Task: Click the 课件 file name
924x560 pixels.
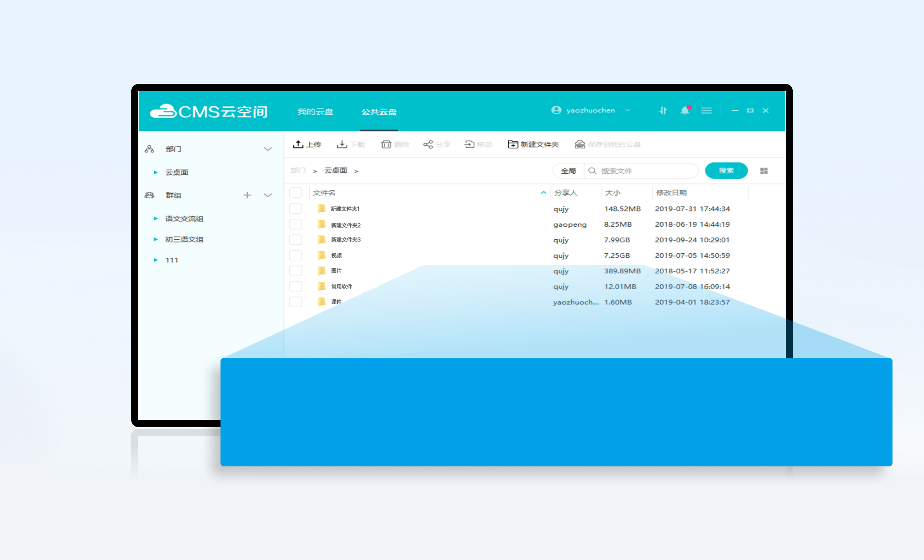Action: click(336, 302)
